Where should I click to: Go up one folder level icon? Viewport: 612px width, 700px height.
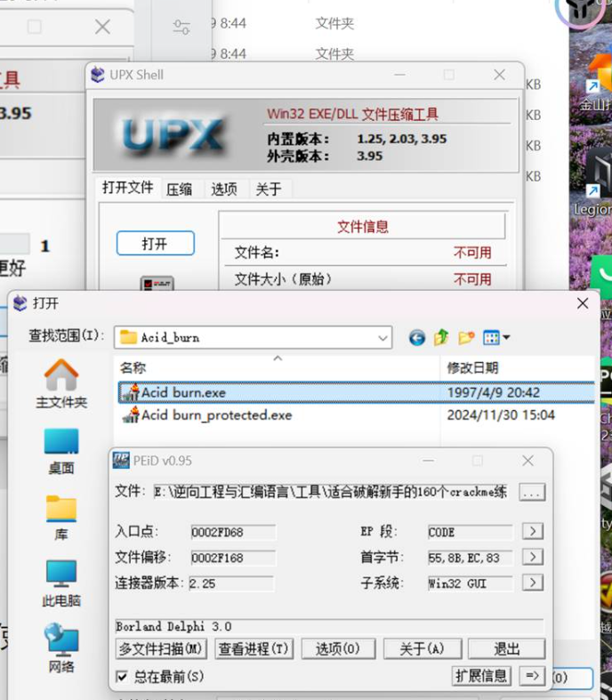(441, 337)
